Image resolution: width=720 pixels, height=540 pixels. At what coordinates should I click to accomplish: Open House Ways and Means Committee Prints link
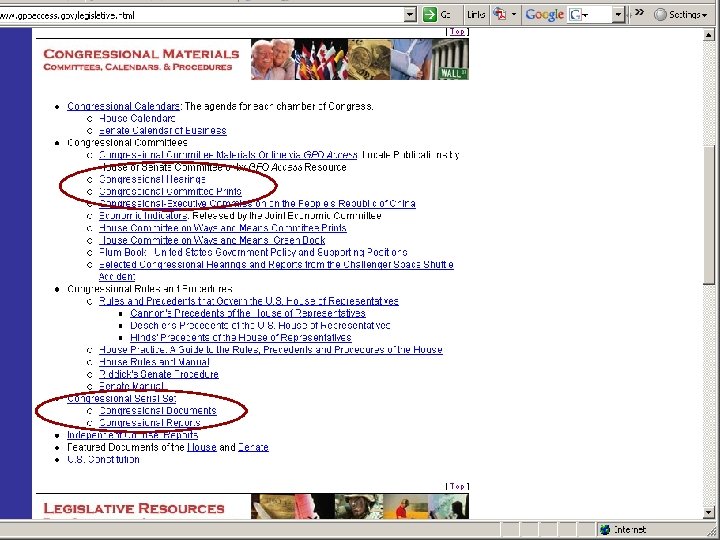[223, 228]
